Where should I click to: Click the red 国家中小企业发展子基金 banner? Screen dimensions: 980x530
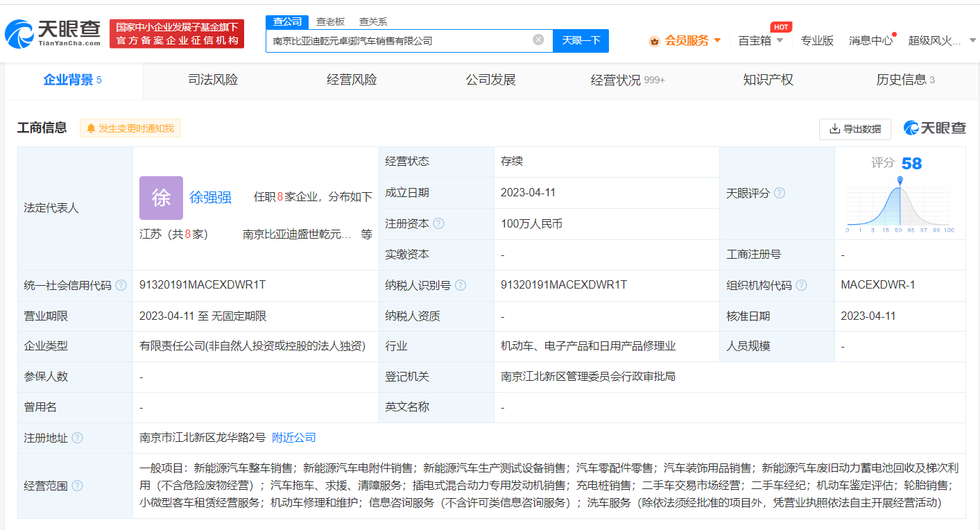177,33
